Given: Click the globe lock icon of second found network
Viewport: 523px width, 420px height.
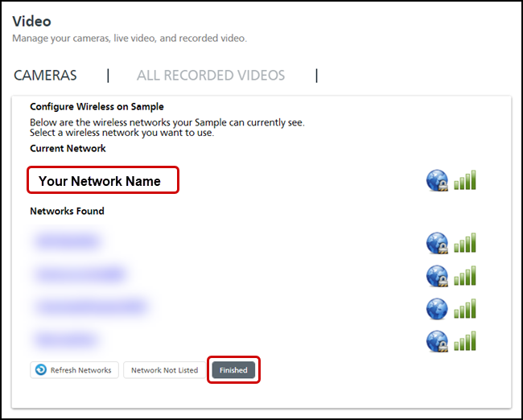Looking at the screenshot, I should tap(437, 276).
